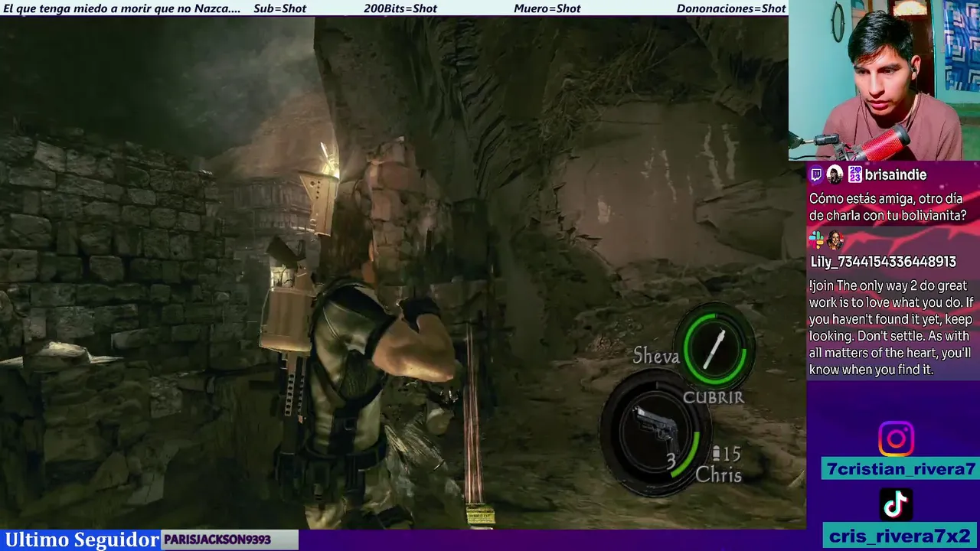980x551 pixels.
Task: Click the 'Ultimo Seguidor' label
Action: coord(82,540)
